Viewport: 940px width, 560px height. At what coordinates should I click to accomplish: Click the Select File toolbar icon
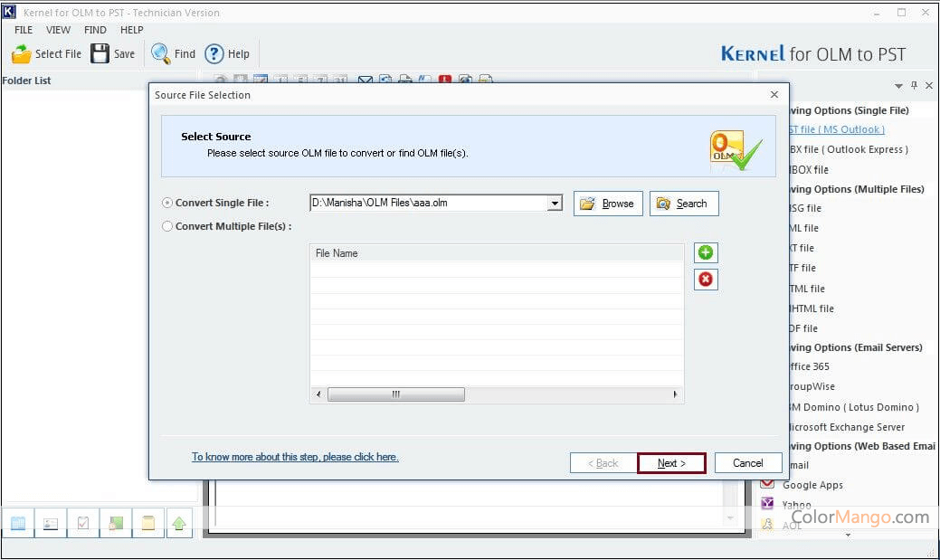click(22, 54)
